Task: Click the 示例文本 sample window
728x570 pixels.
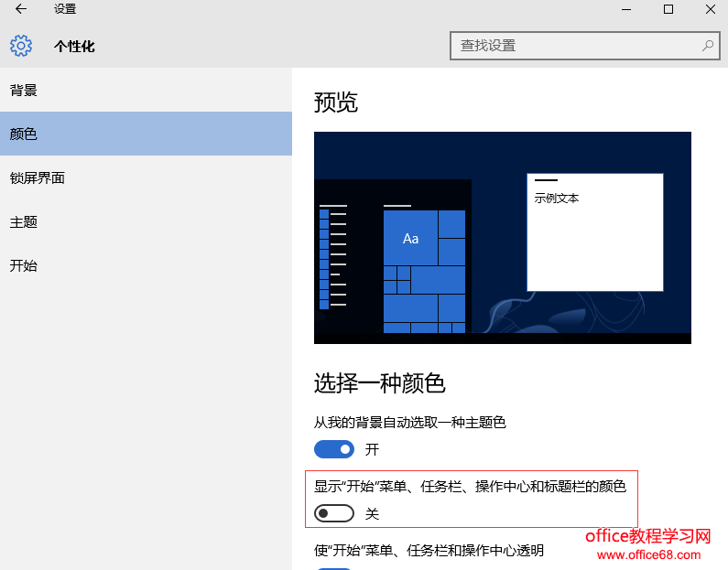Action: point(594,231)
